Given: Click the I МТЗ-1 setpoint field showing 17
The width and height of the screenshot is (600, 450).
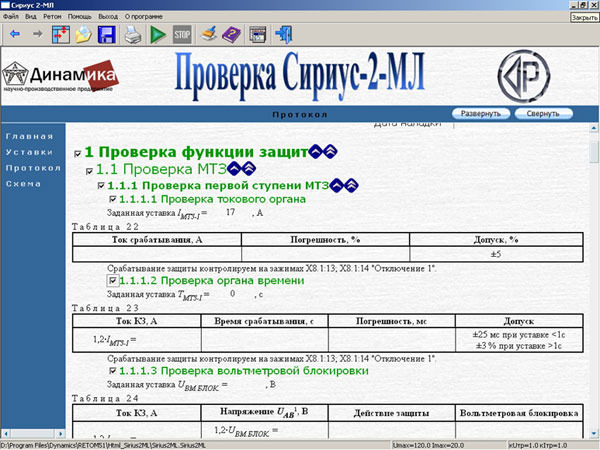Looking at the screenshot, I should [x=231, y=213].
